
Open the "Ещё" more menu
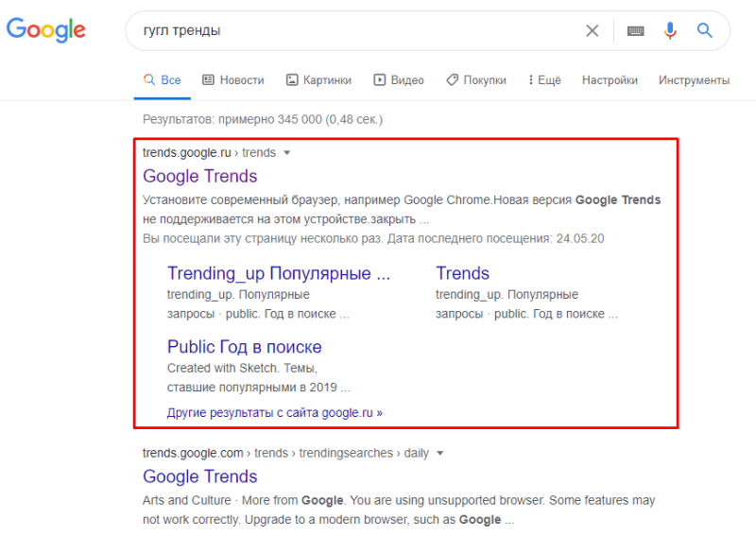[x=545, y=80]
